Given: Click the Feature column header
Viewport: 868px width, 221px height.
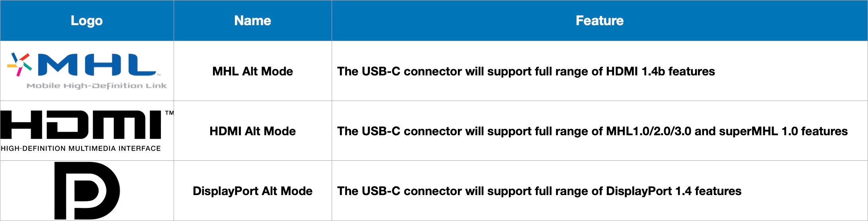Looking at the screenshot, I should click(600, 21).
